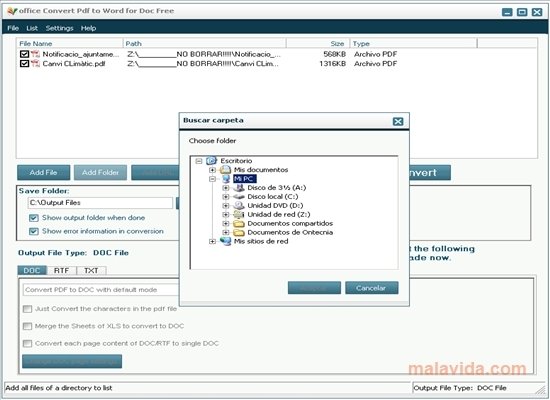This screenshot has width=550, height=400.
Task: Open the Settings menu
Action: click(59, 28)
